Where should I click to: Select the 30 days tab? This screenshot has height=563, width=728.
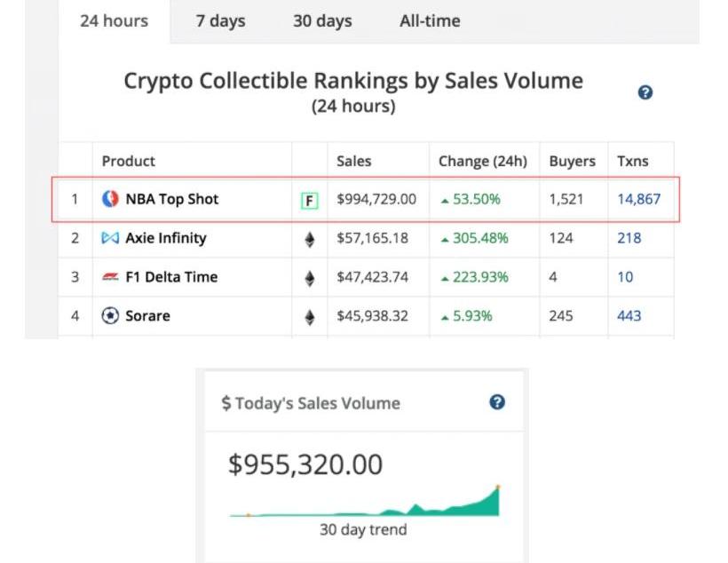[322, 21]
